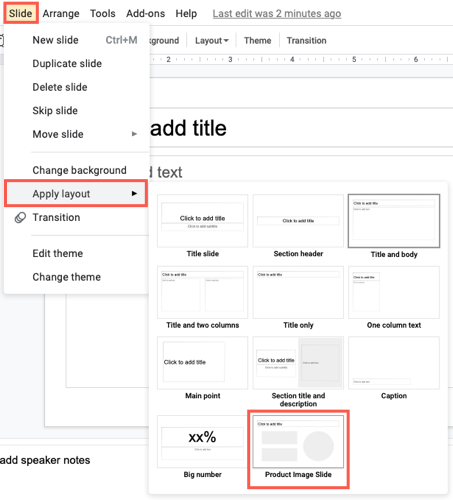Click Move slide menu entry
This screenshot has height=500, width=453.
click(x=77, y=134)
